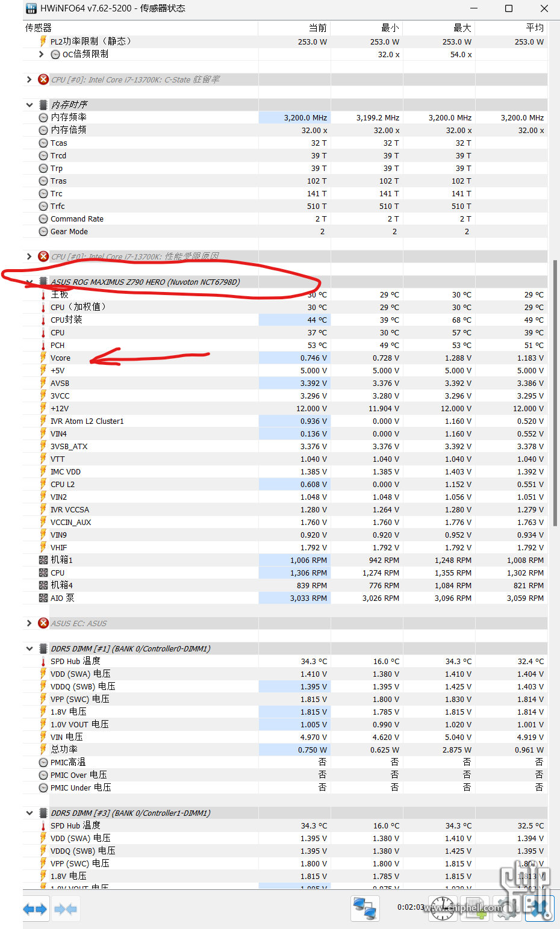Click AIO 泵 maximum value 3,096 RPM
560x929 pixels.
pyautogui.click(x=453, y=598)
